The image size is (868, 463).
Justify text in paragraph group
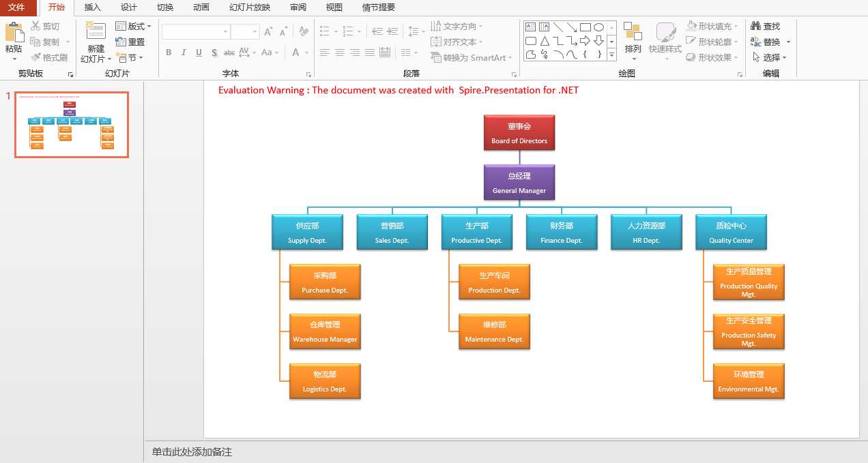(370, 53)
